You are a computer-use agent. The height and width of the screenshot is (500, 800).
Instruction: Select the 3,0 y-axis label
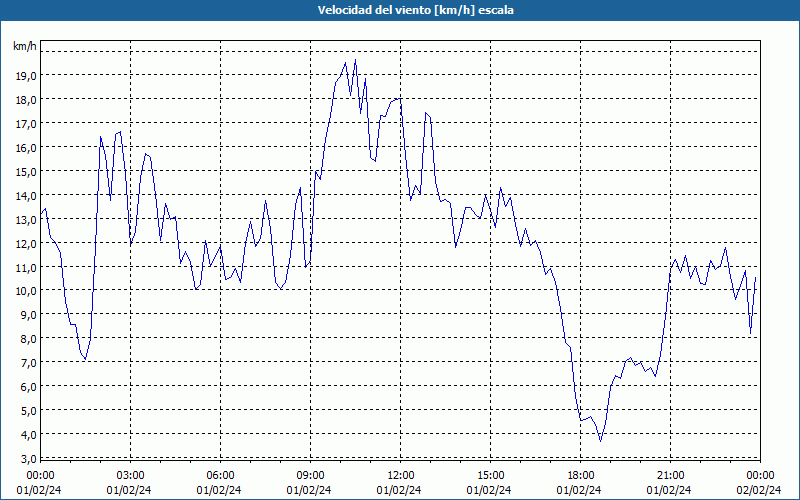(28, 459)
